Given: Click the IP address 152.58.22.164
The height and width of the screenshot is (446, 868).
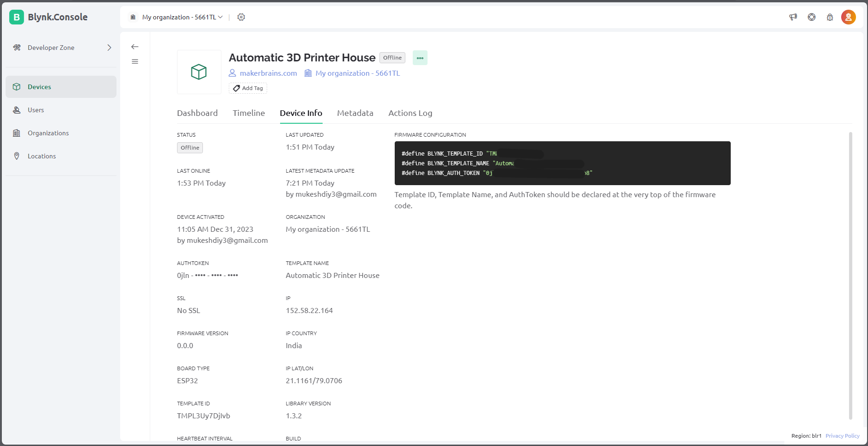Looking at the screenshot, I should tap(309, 310).
